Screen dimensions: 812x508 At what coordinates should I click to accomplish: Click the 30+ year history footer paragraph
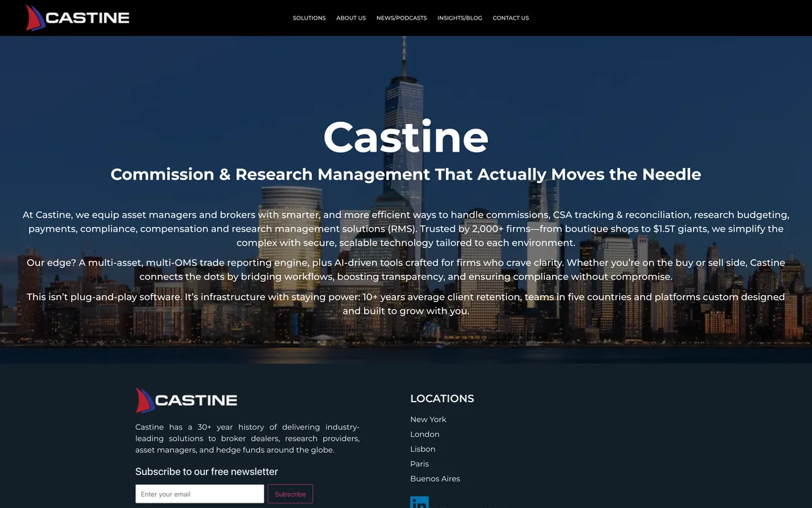pyautogui.click(x=248, y=438)
